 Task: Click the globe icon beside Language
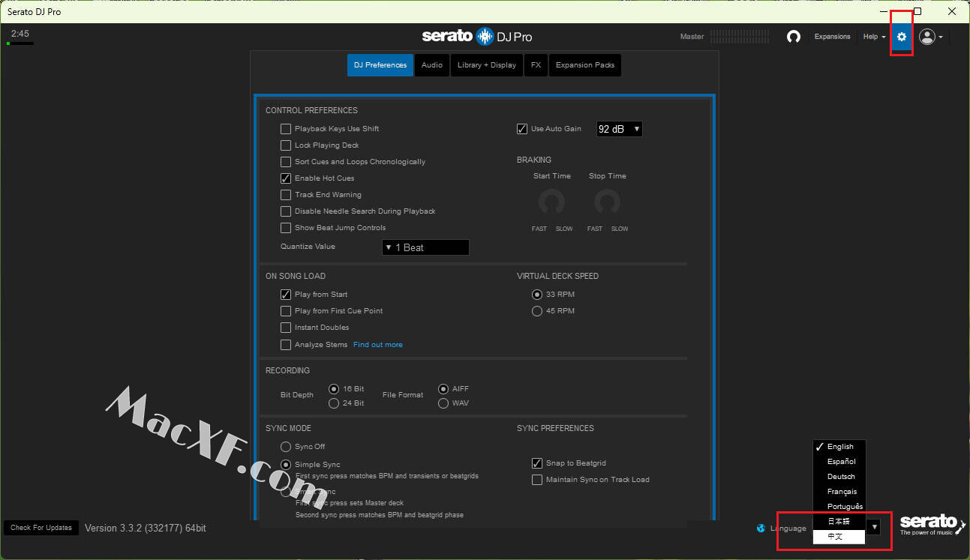(x=761, y=529)
